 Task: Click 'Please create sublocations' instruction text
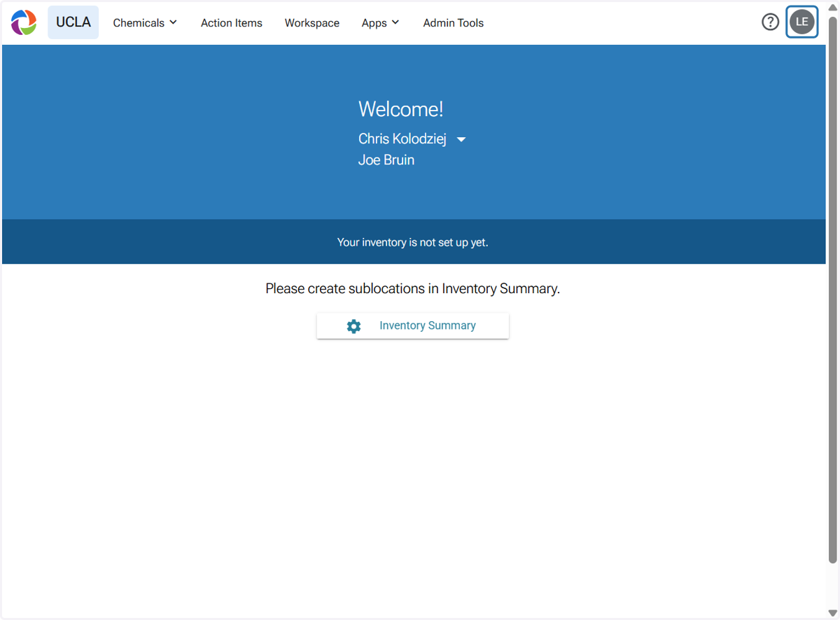(x=413, y=288)
